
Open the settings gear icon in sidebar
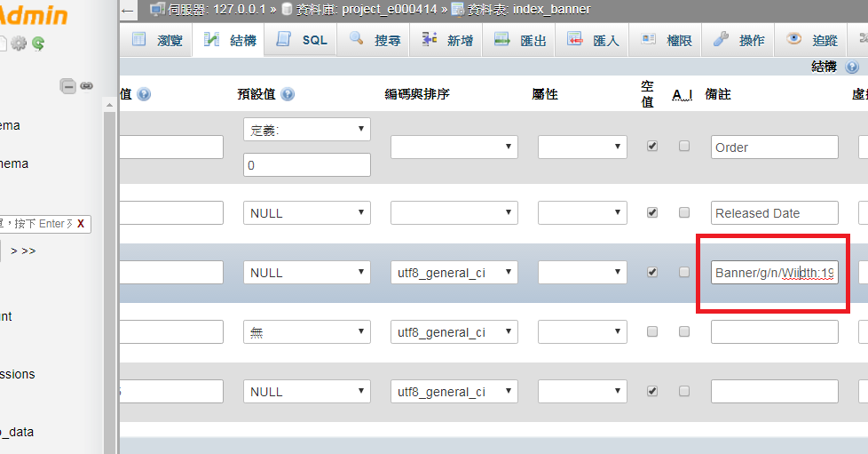click(19, 44)
